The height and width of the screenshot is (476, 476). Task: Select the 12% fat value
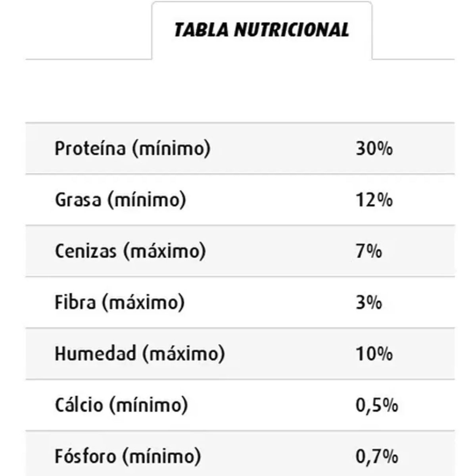coord(374,200)
